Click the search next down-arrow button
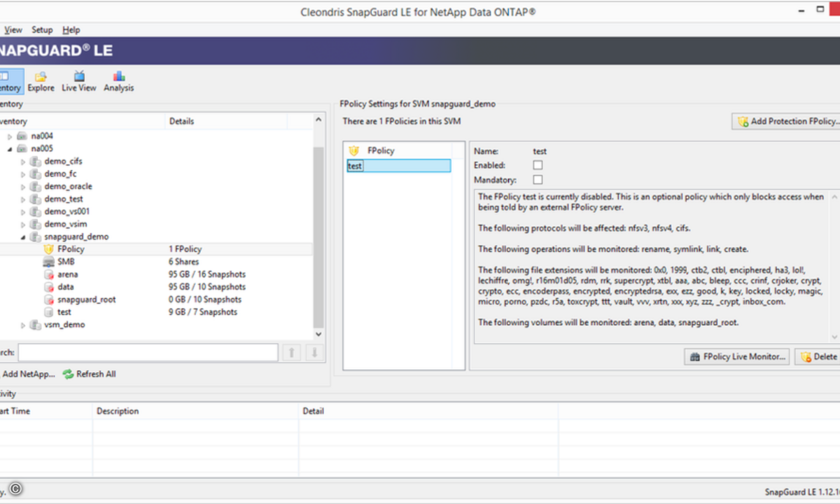This screenshot has width=840, height=504. pos(315,353)
